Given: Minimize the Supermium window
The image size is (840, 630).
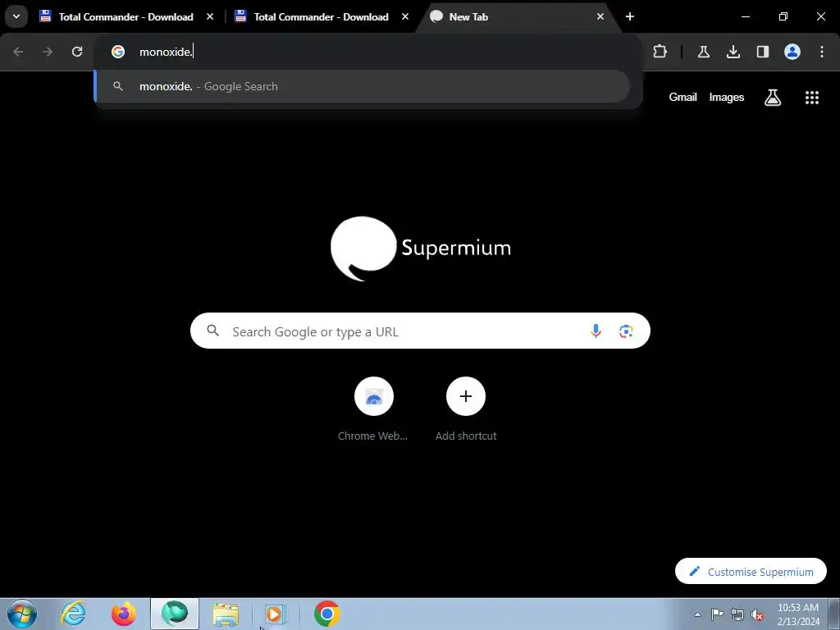Looking at the screenshot, I should click(x=745, y=16).
